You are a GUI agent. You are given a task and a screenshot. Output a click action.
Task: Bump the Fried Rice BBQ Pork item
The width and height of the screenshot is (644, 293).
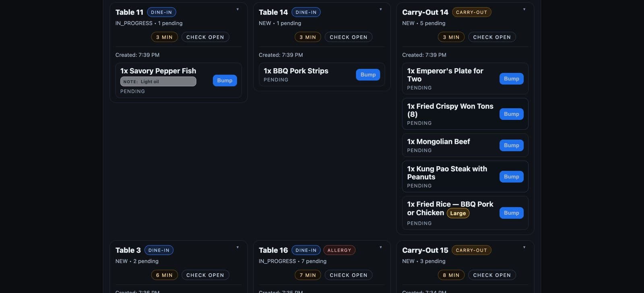tap(511, 213)
